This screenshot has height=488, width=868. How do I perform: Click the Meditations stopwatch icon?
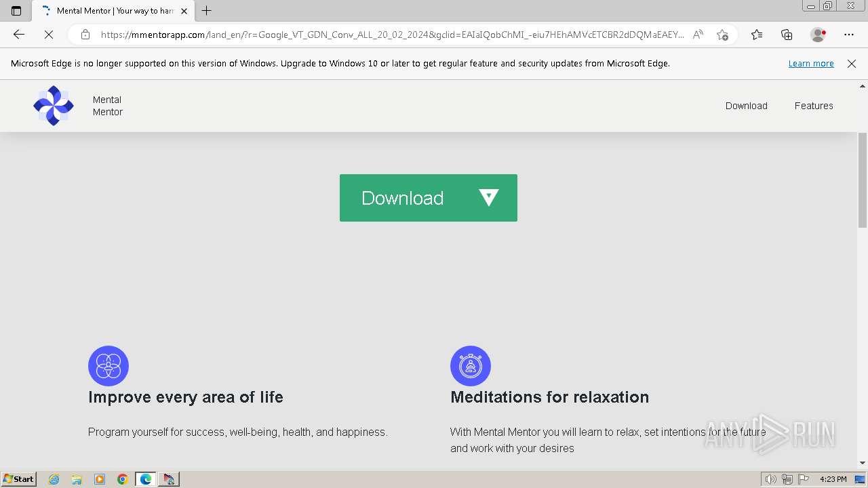471,366
